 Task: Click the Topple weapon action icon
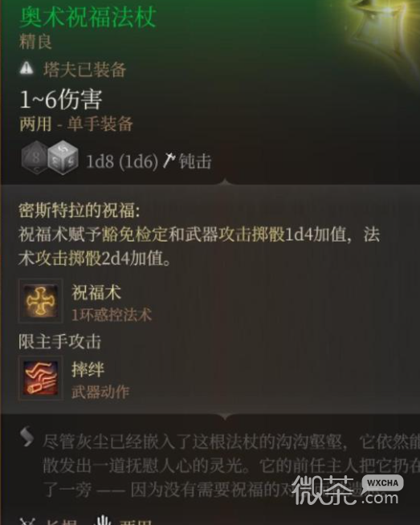pyautogui.click(x=40, y=377)
